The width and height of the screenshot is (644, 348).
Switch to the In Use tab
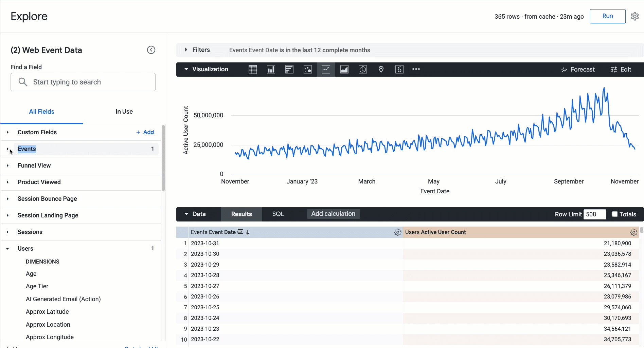[124, 112]
